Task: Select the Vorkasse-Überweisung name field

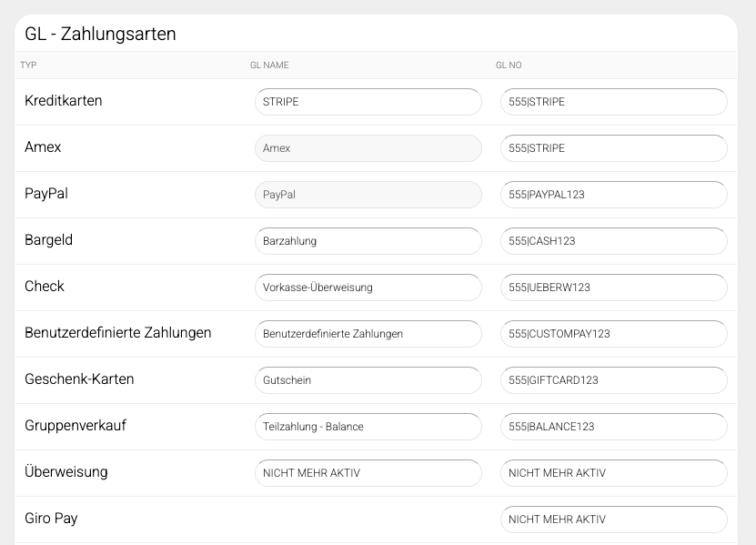Action: point(368,288)
